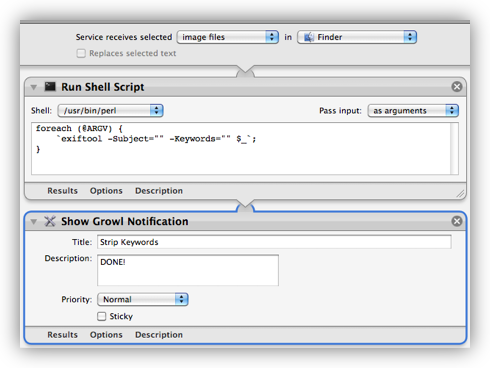490x368 pixels.
Task: Click the script area vertical scrollbar
Action: coord(455,149)
